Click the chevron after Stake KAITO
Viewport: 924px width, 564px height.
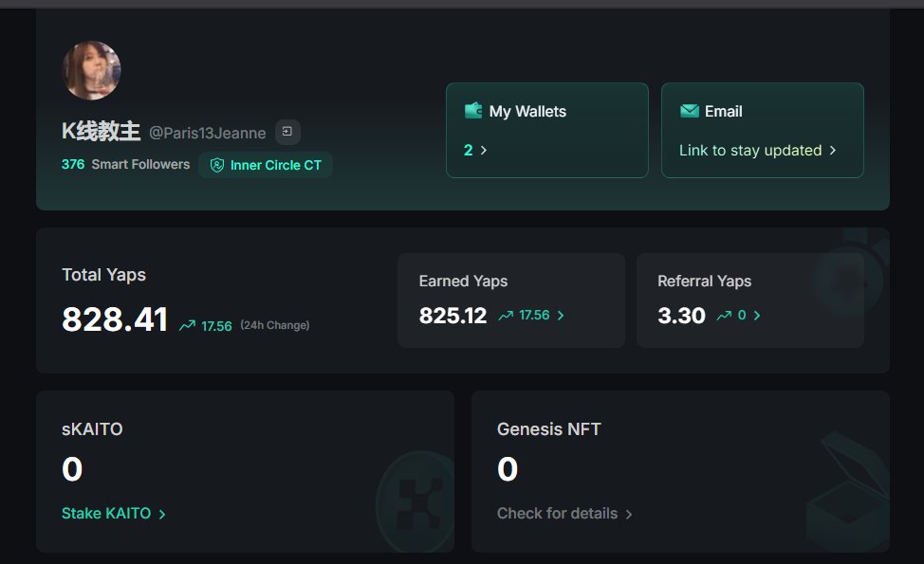pos(162,515)
